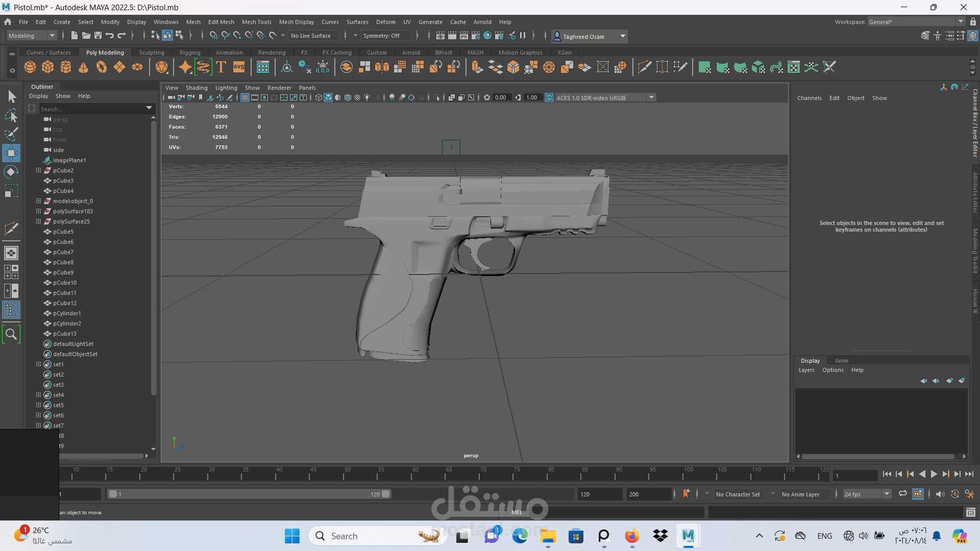Click the bookmark add icon near range slider
The width and height of the screenshot is (980, 551).
pos(686,493)
